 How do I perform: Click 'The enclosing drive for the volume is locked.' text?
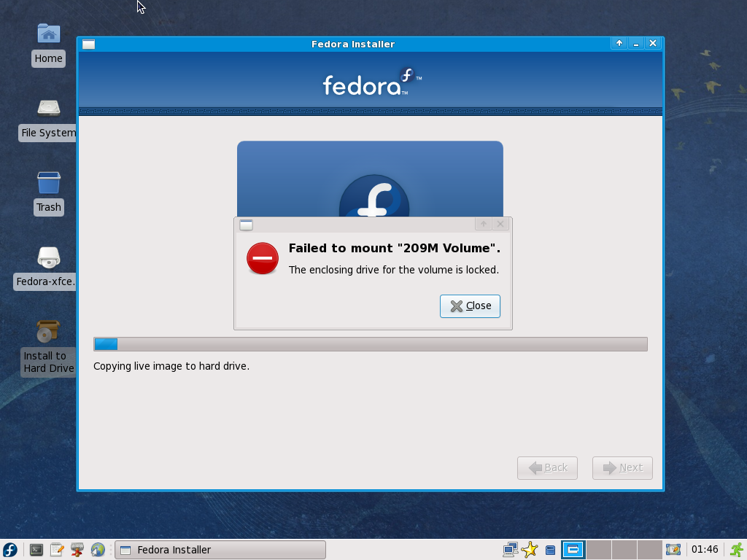(x=394, y=270)
